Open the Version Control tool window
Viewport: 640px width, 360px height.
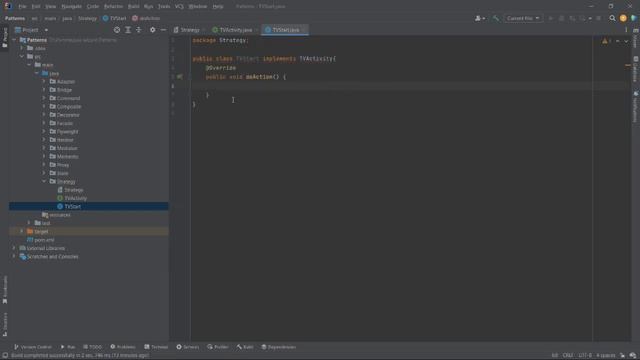[x=33, y=347]
